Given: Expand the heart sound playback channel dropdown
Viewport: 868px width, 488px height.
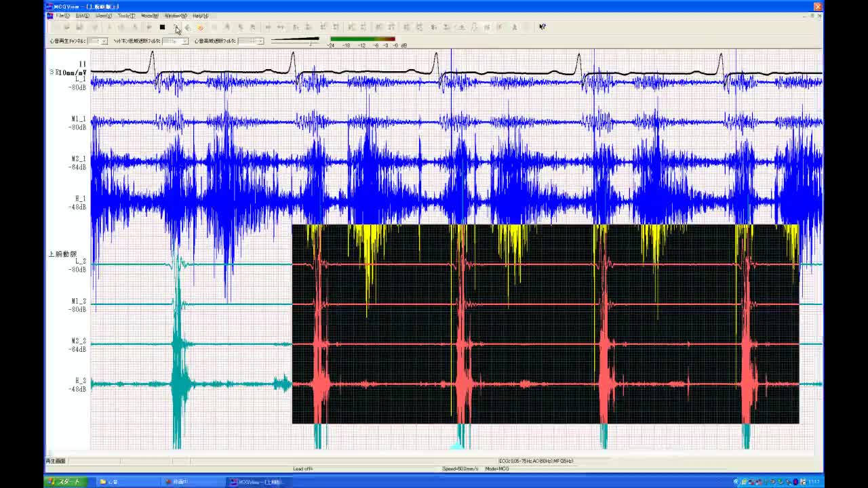Looking at the screenshot, I should click(x=104, y=41).
